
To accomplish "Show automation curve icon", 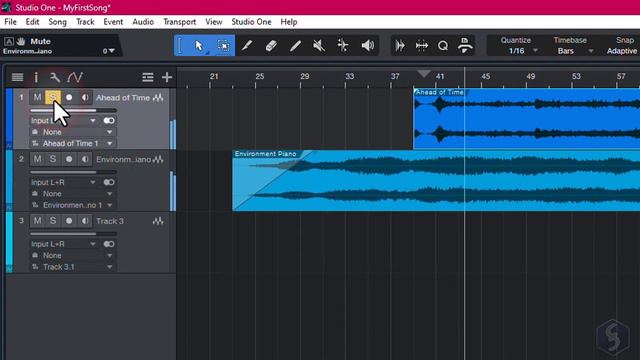I will [x=75, y=77].
